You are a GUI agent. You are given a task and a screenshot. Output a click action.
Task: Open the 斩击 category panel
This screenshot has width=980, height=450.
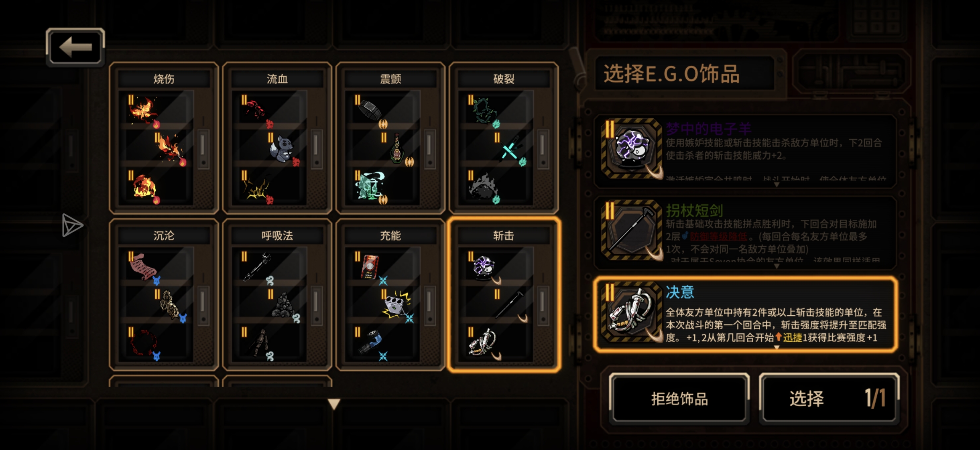point(504,295)
